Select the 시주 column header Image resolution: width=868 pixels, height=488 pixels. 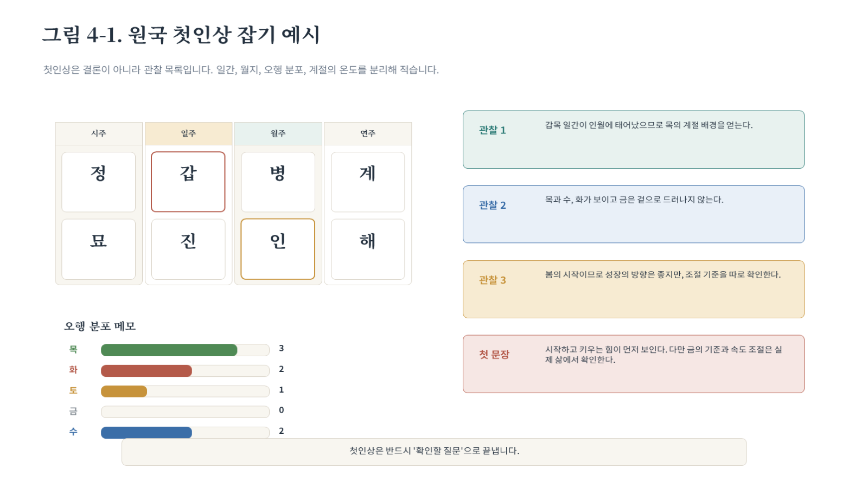point(99,133)
